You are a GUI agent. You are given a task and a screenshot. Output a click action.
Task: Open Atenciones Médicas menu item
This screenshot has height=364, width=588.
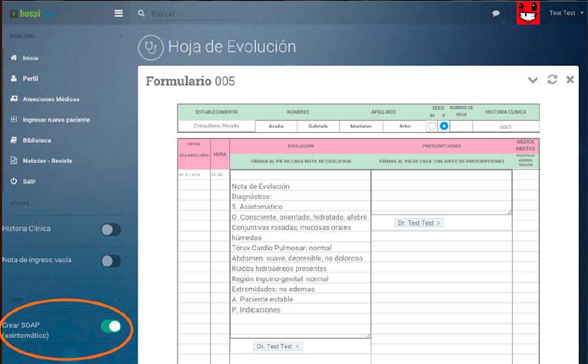[x=51, y=99]
